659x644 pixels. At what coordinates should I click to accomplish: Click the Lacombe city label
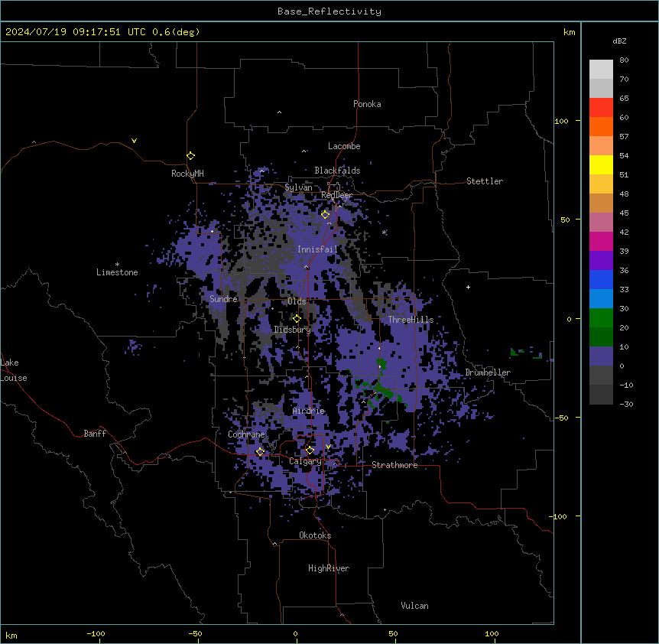pyautogui.click(x=344, y=146)
